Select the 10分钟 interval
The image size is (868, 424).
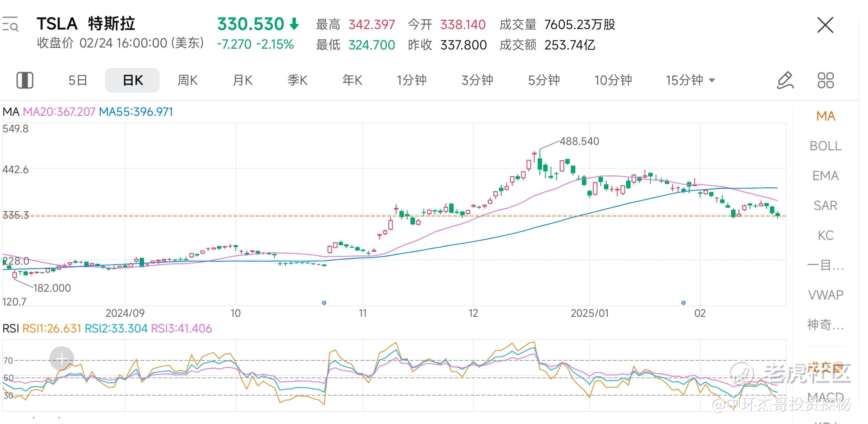613,80
